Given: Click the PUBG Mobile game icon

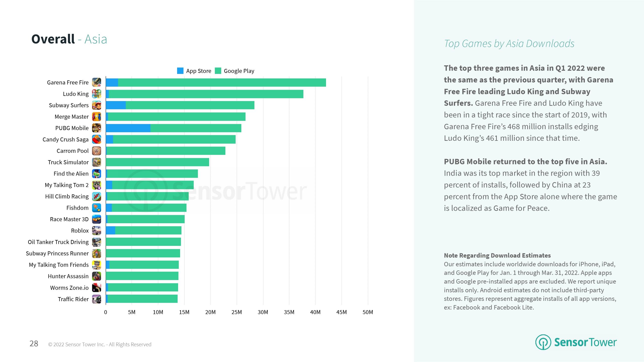Looking at the screenshot, I should (97, 128).
